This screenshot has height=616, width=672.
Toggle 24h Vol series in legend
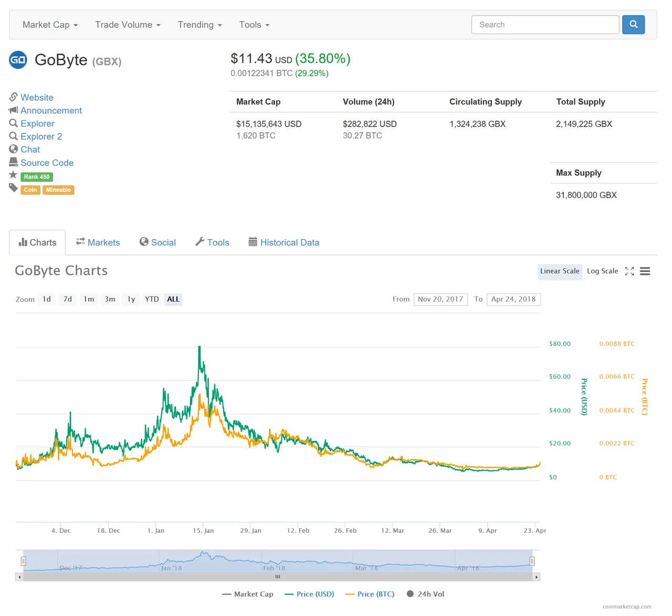coord(425,594)
